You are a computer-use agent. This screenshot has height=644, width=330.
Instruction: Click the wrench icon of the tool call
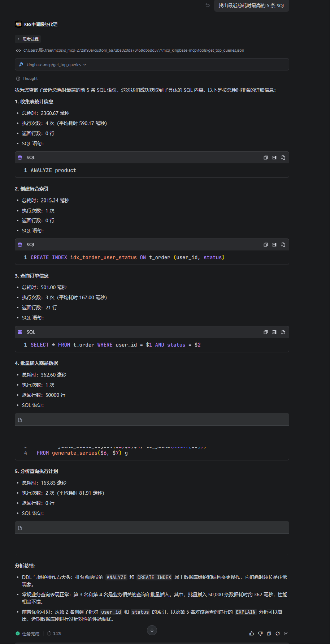21,65
